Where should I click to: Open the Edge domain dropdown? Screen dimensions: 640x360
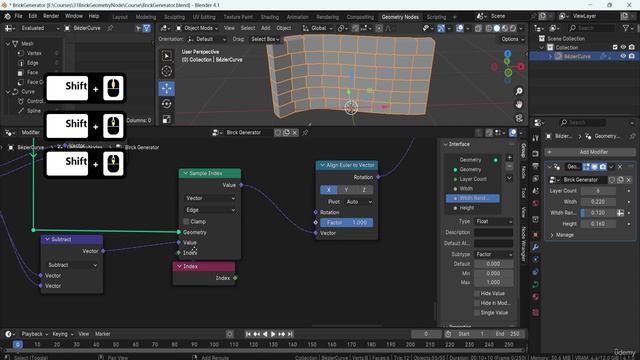[x=210, y=210]
